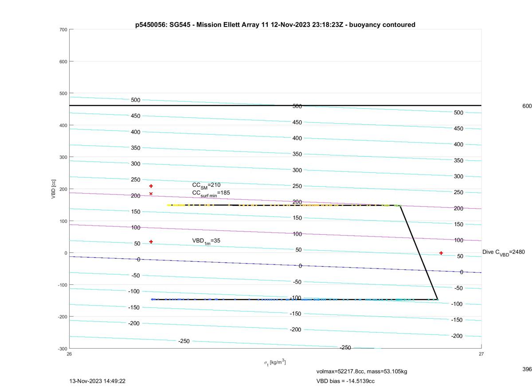Click the x-axis tick label 27
The width and height of the screenshot is (532, 392).
point(481,354)
